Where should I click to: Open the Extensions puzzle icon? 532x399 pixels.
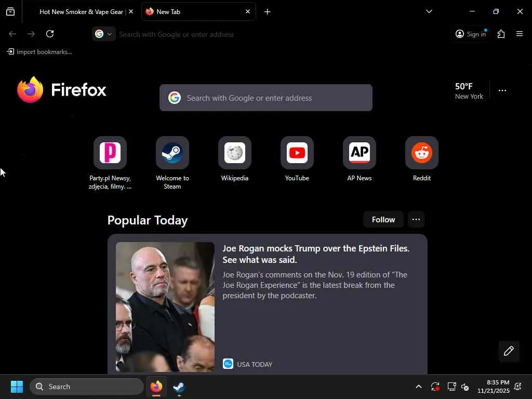pyautogui.click(x=501, y=34)
